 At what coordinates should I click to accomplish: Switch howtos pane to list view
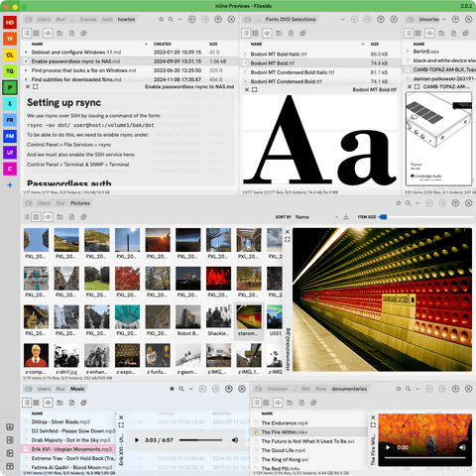coord(27,33)
